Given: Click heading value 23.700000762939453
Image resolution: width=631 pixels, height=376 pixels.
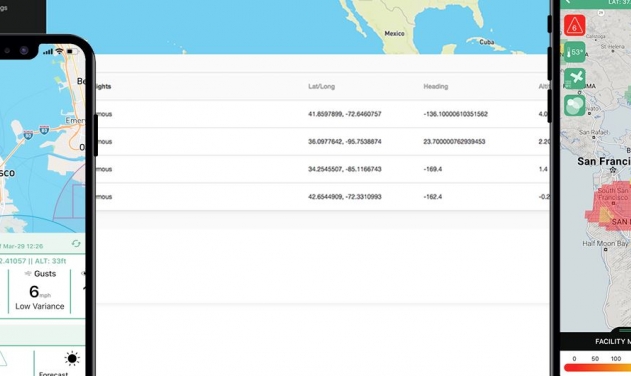Looking at the screenshot, I should (x=454, y=142).
